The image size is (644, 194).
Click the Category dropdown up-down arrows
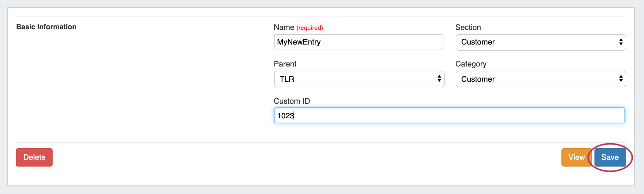pyautogui.click(x=621, y=79)
